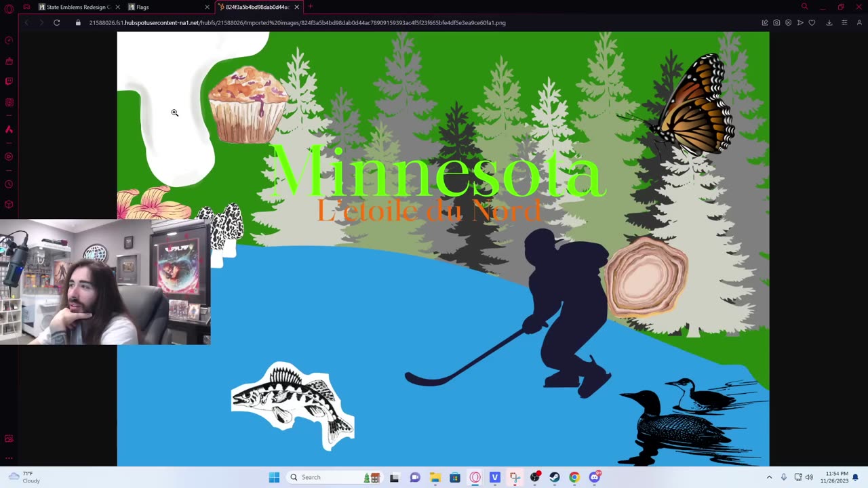Open the notifications bell
868x488 pixels.
856,477
